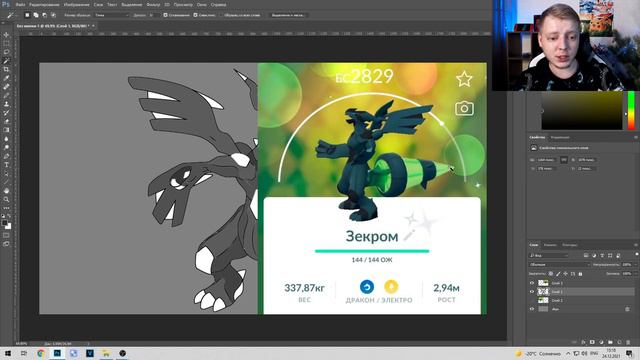Open the Выделение menu
The height and width of the screenshot is (360, 640).
(x=131, y=4)
